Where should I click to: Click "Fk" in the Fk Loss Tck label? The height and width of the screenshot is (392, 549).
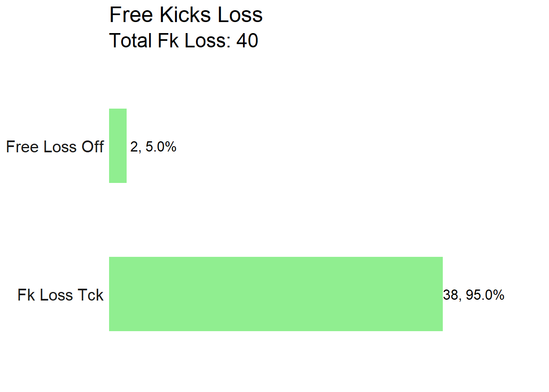click(x=26, y=295)
